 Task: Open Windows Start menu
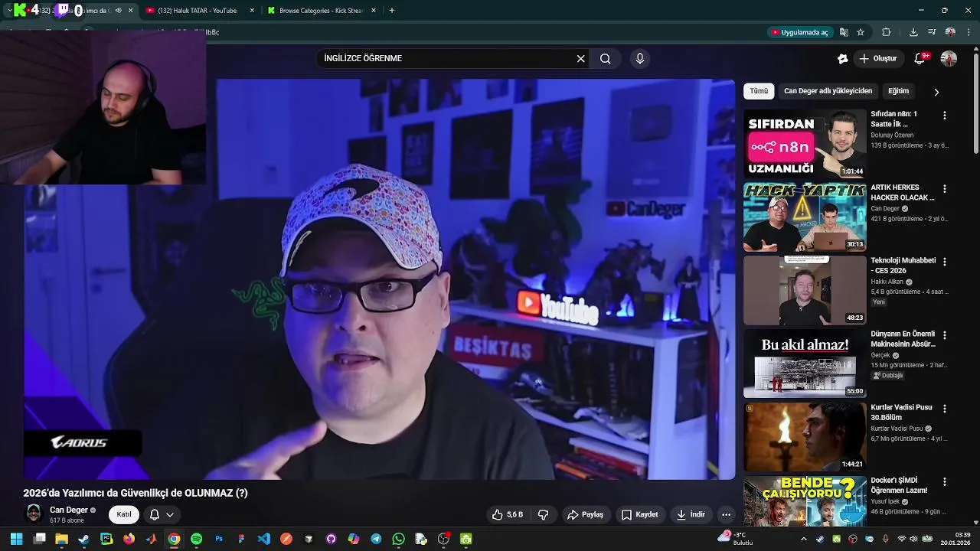point(16,539)
